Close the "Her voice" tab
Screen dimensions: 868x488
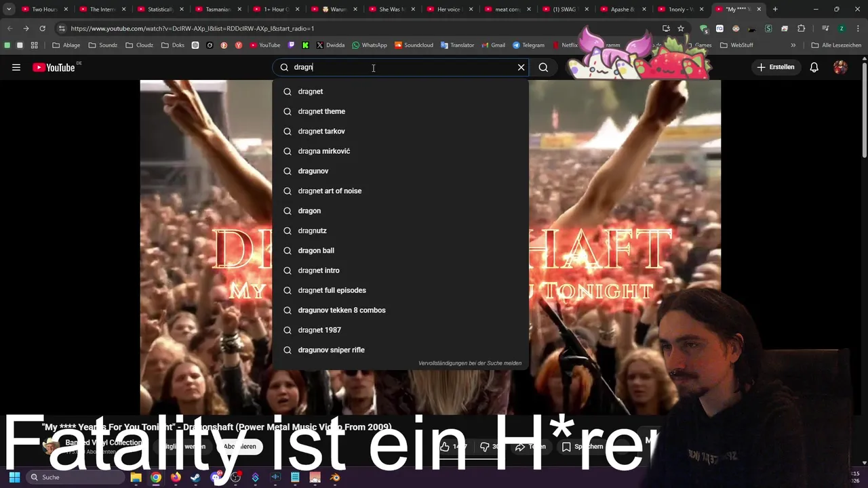(471, 9)
